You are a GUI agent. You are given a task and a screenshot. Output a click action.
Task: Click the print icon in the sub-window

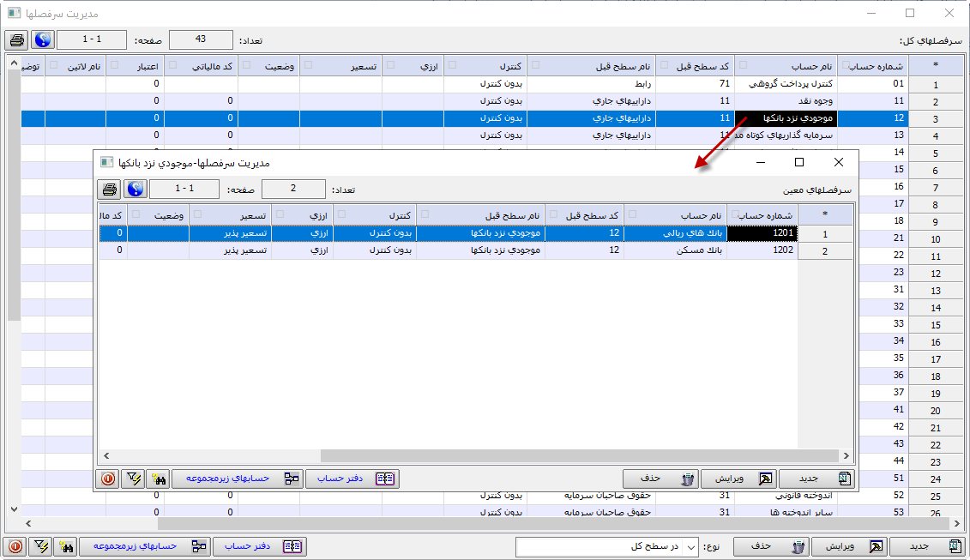pos(109,189)
